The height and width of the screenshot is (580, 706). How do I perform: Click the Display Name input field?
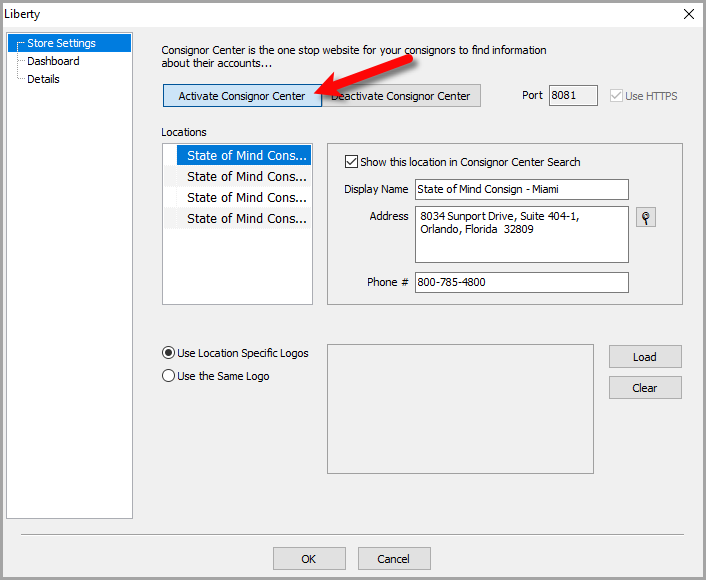click(521, 190)
